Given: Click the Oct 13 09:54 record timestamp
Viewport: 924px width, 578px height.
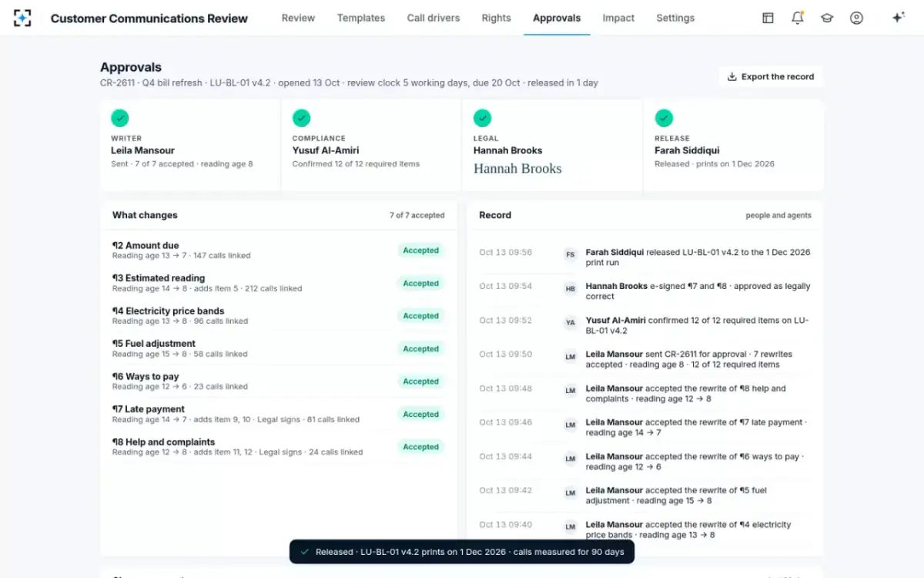Looking at the screenshot, I should (505, 286).
